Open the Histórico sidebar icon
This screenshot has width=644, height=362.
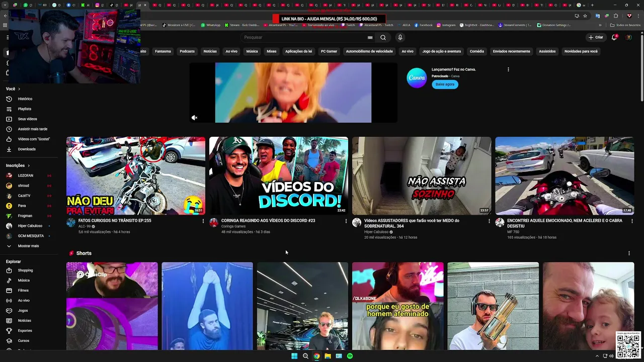[x=9, y=99]
